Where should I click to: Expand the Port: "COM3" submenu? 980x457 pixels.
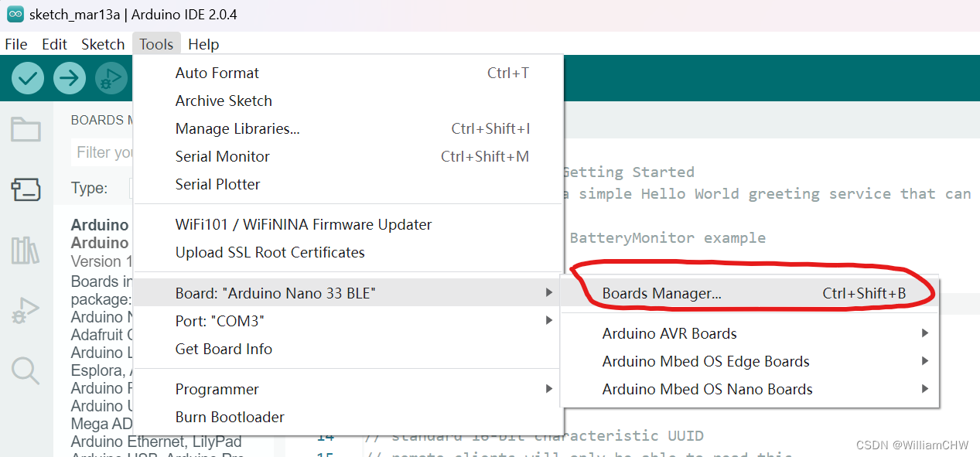pyautogui.click(x=348, y=321)
